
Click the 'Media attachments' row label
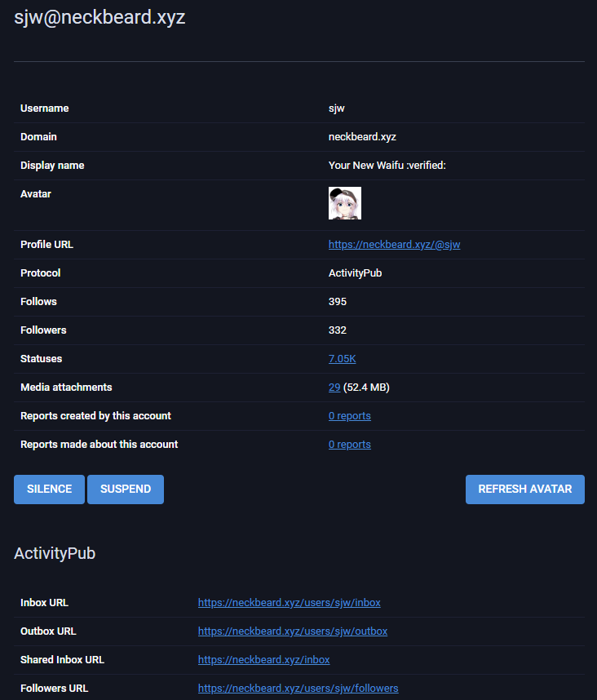point(66,388)
